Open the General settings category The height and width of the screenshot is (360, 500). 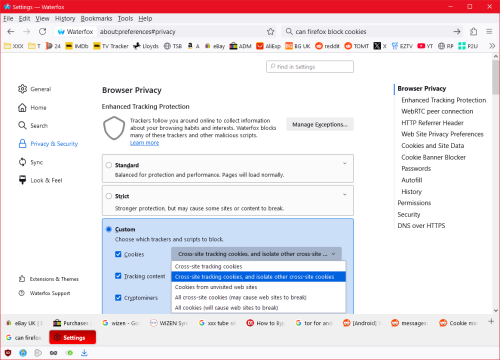click(x=35, y=89)
